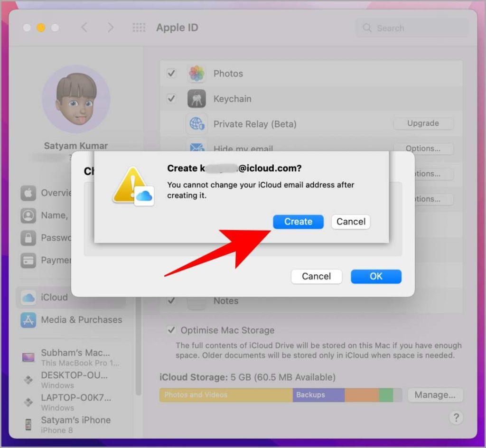
Task: Select iCloud in the sidebar
Action: [x=71, y=297]
